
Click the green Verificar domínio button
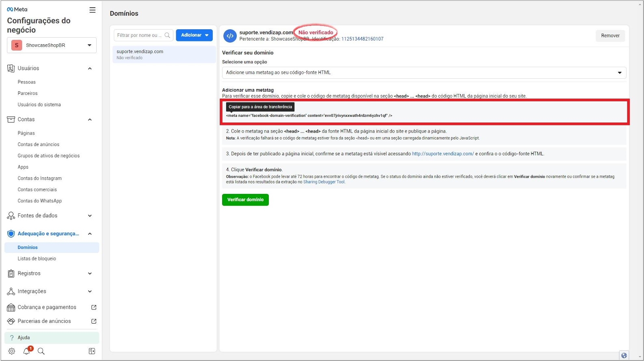[245, 200]
